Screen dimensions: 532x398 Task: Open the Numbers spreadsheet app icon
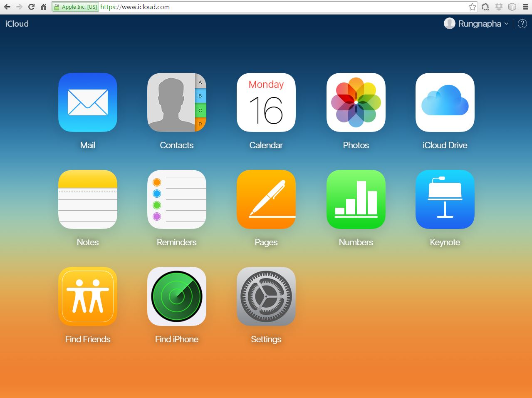pyautogui.click(x=356, y=199)
